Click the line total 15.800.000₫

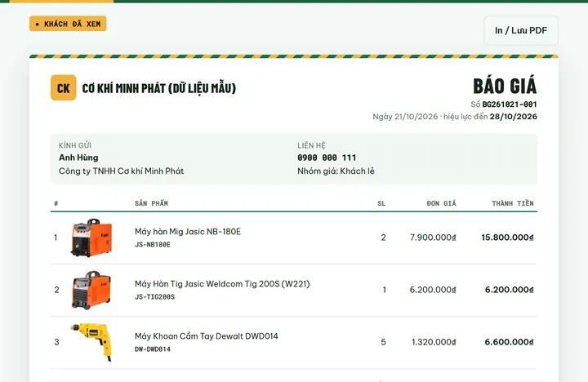507,238
